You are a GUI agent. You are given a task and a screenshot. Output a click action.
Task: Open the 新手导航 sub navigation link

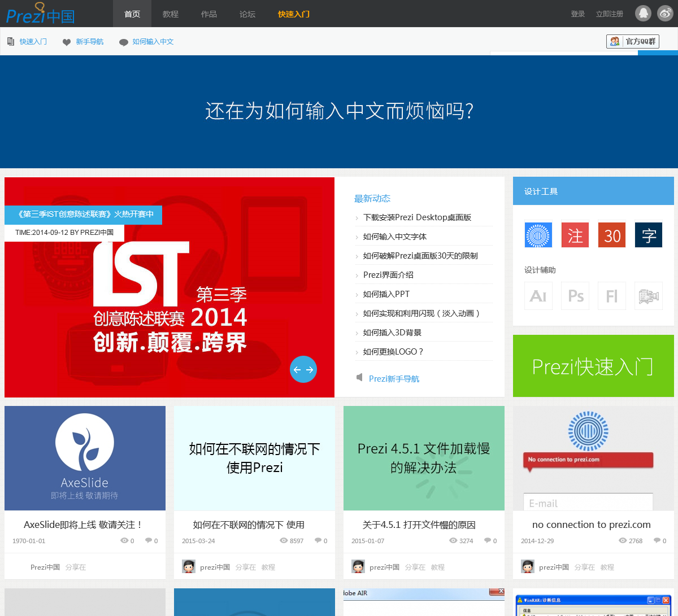coord(90,42)
